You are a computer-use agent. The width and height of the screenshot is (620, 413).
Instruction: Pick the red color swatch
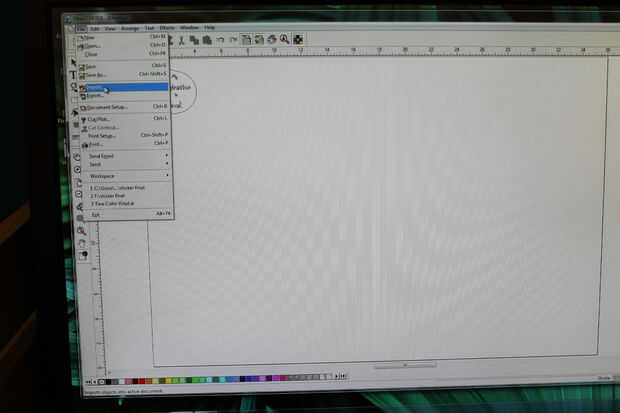coord(142,381)
